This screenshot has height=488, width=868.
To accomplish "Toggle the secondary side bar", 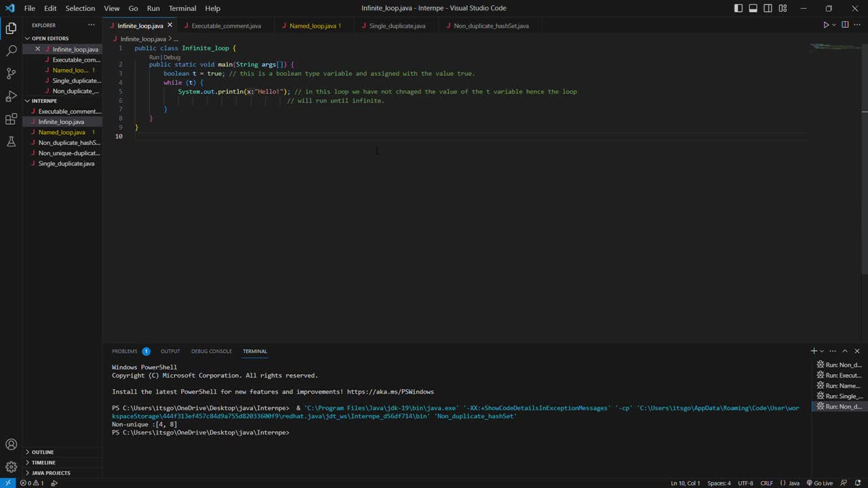I will pyautogui.click(x=768, y=8).
